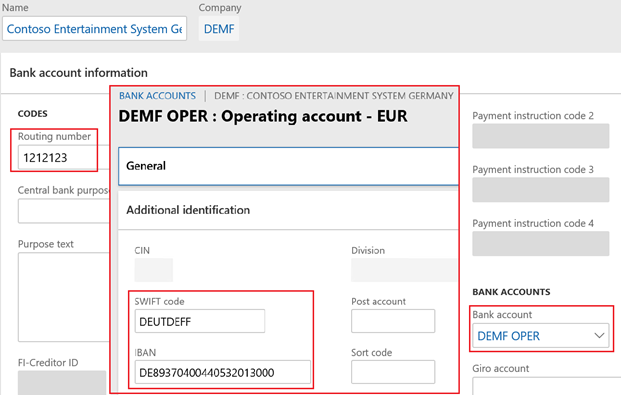
Task: Click inside the Purpose text box
Action: pos(63,297)
